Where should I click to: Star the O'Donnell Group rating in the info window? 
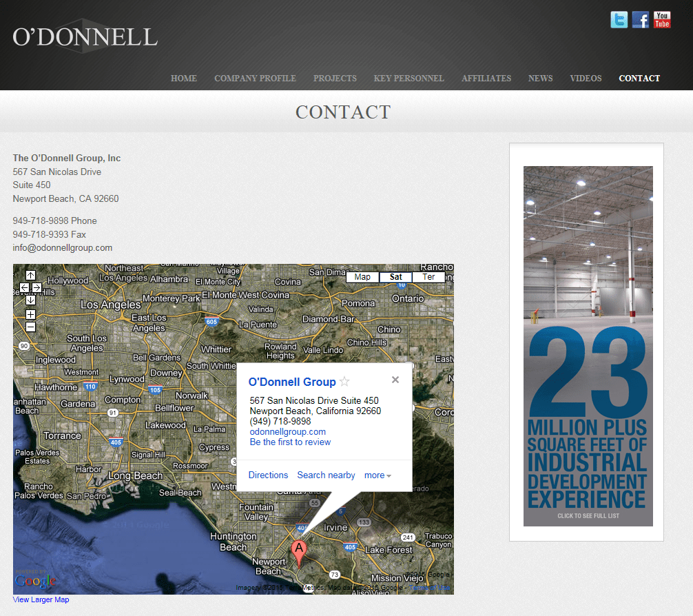344,380
